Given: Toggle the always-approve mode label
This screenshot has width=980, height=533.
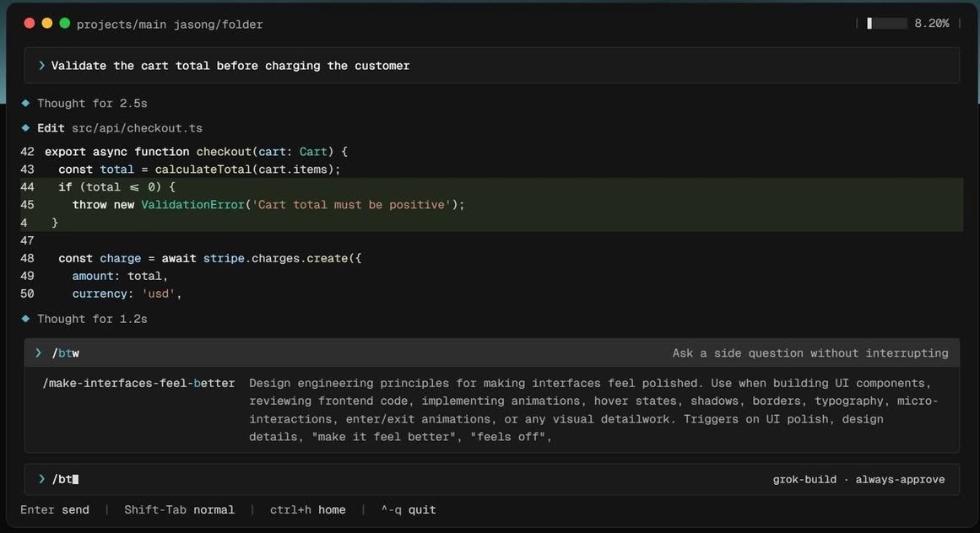Looking at the screenshot, I should 900,480.
